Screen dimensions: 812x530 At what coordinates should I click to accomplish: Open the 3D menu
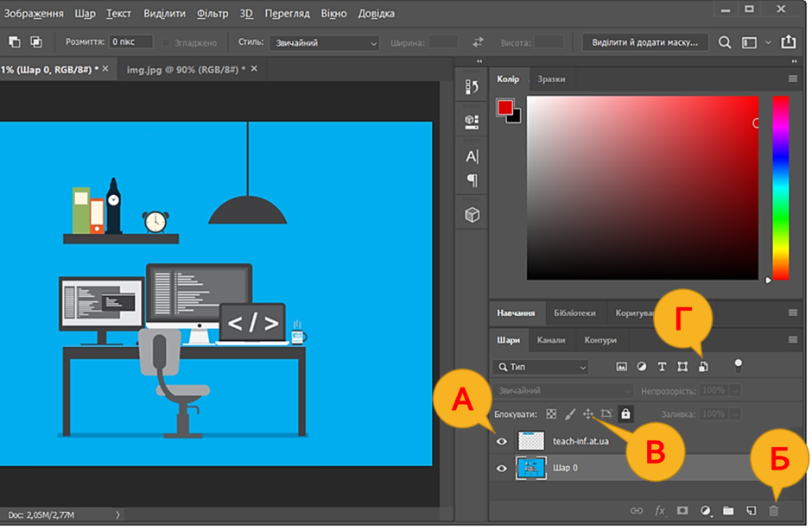tap(246, 14)
